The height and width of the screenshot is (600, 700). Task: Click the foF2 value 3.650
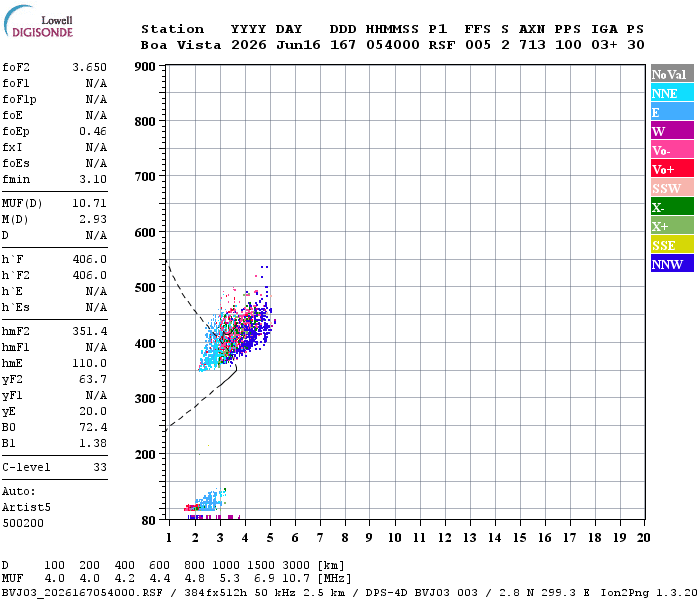tap(90, 67)
